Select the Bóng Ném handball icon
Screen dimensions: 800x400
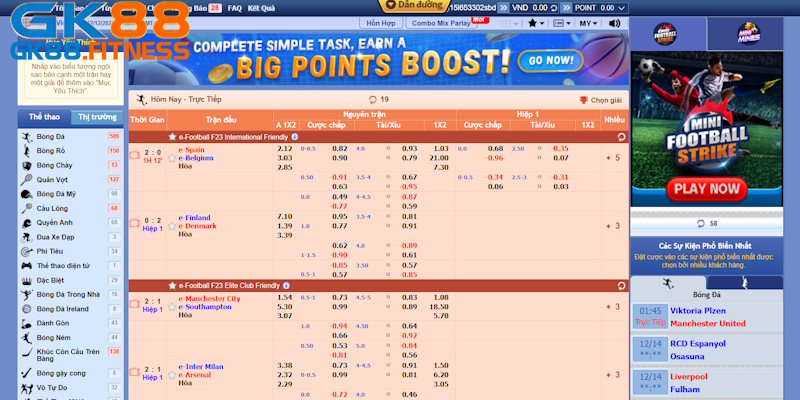pyautogui.click(x=27, y=337)
